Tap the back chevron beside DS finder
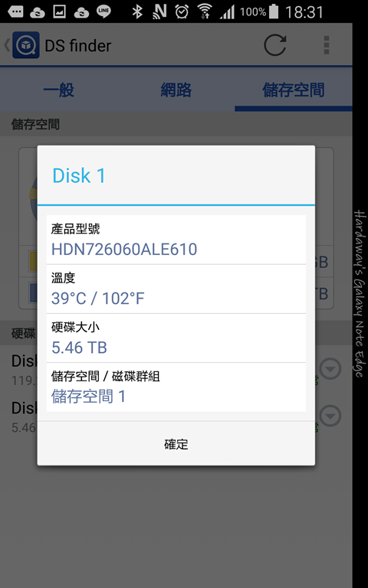The image size is (368, 588). coord(7,45)
